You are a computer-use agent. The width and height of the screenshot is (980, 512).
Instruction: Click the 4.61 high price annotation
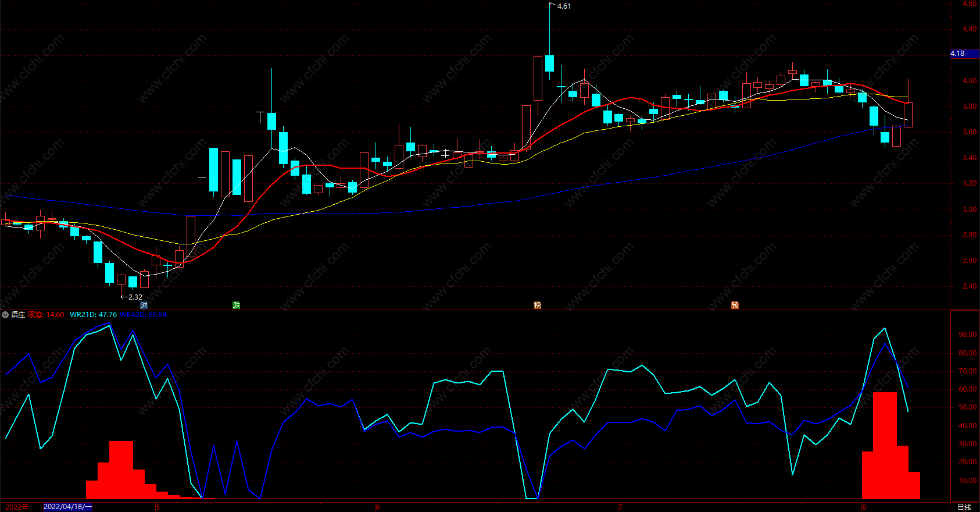point(564,6)
